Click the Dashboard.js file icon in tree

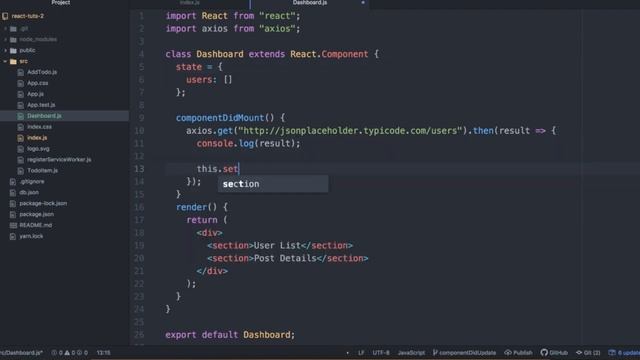click(x=20, y=116)
